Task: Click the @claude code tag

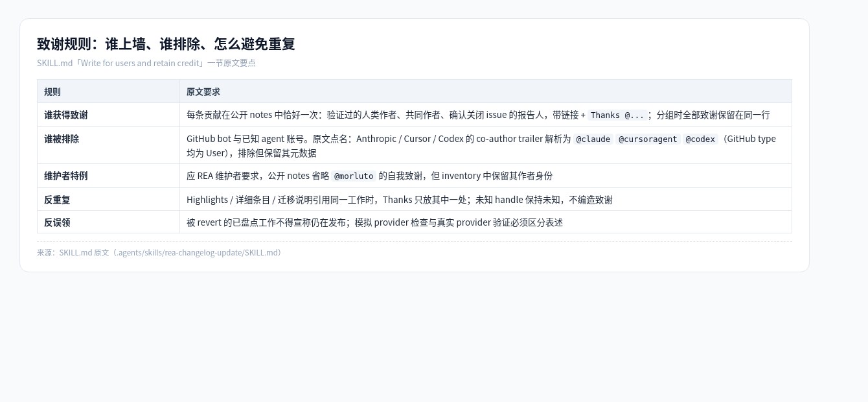Action: pos(593,139)
